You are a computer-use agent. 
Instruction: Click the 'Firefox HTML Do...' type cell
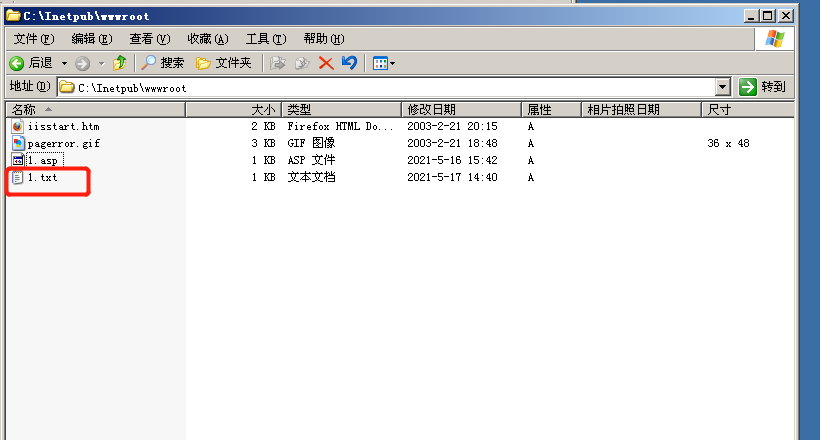(340, 127)
